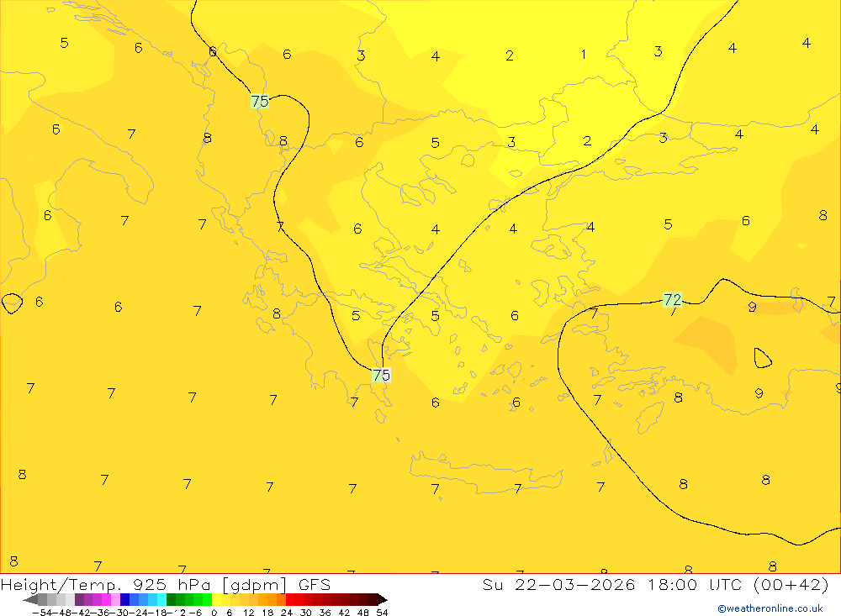841x616 pixels.
Task: Click the 12 legend scale label
Action: (249, 613)
